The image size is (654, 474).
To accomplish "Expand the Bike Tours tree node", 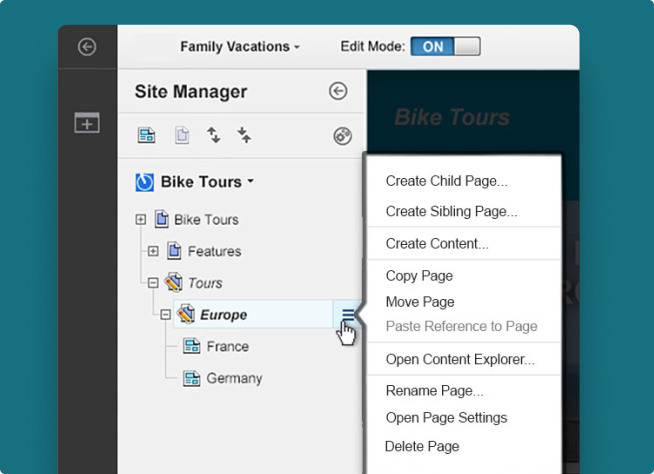I will [x=140, y=219].
